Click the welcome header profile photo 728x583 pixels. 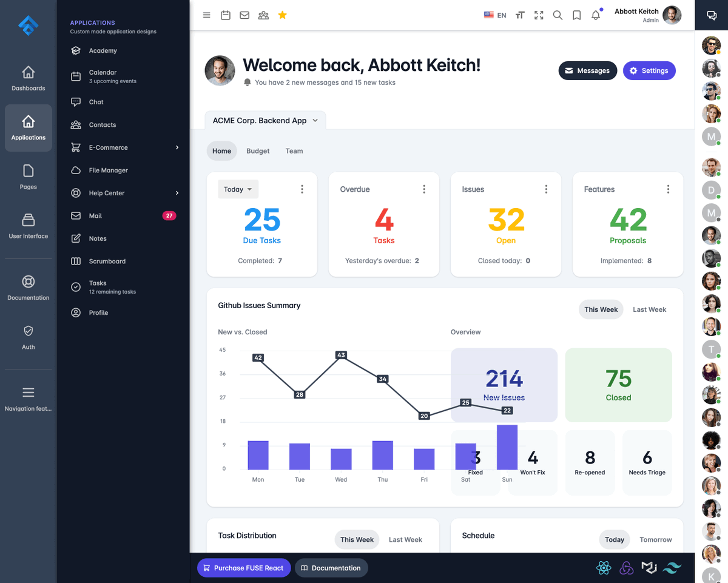220,71
